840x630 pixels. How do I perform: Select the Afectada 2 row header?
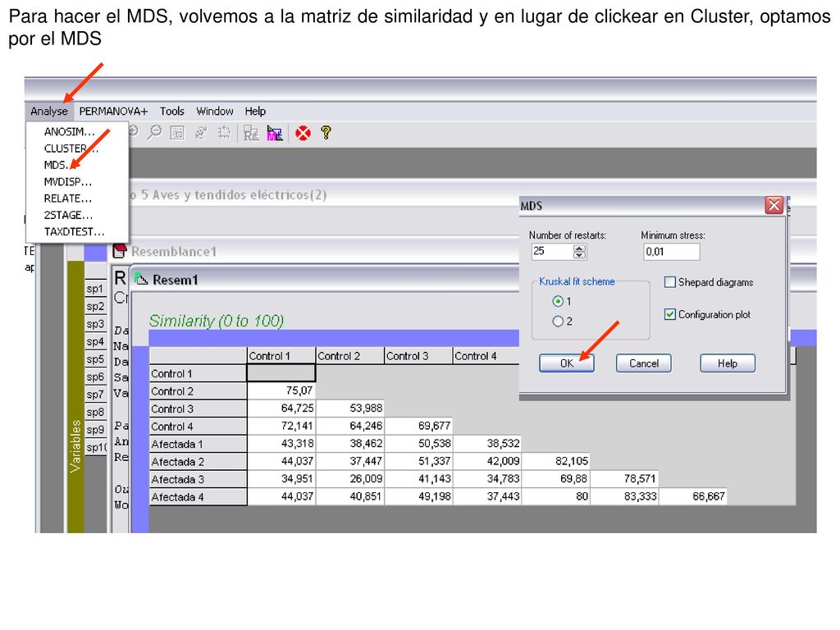click(x=199, y=461)
